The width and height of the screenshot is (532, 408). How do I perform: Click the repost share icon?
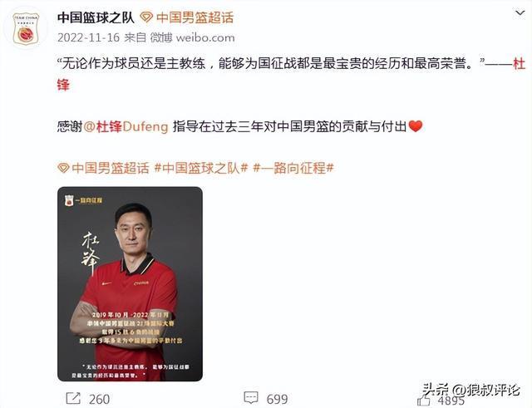73,399
